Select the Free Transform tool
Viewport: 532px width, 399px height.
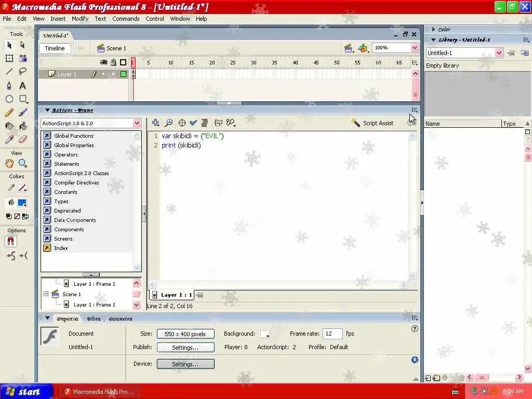[9, 58]
